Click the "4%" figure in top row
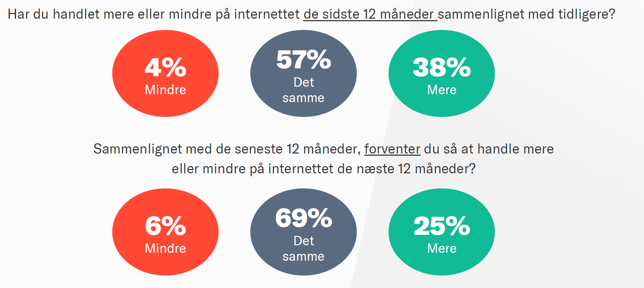Screen dimensions: 644x288 [x=165, y=67]
